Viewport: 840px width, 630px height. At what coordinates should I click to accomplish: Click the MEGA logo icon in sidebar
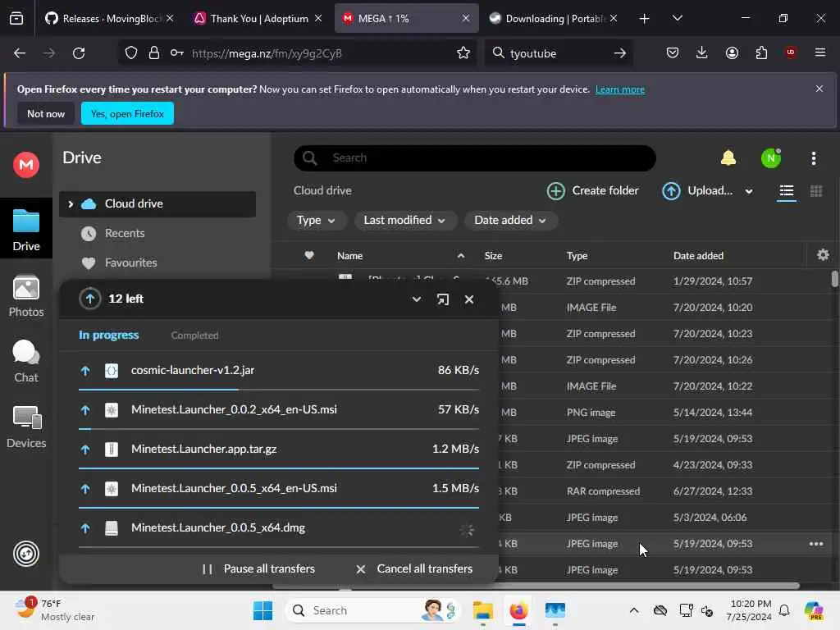26,164
